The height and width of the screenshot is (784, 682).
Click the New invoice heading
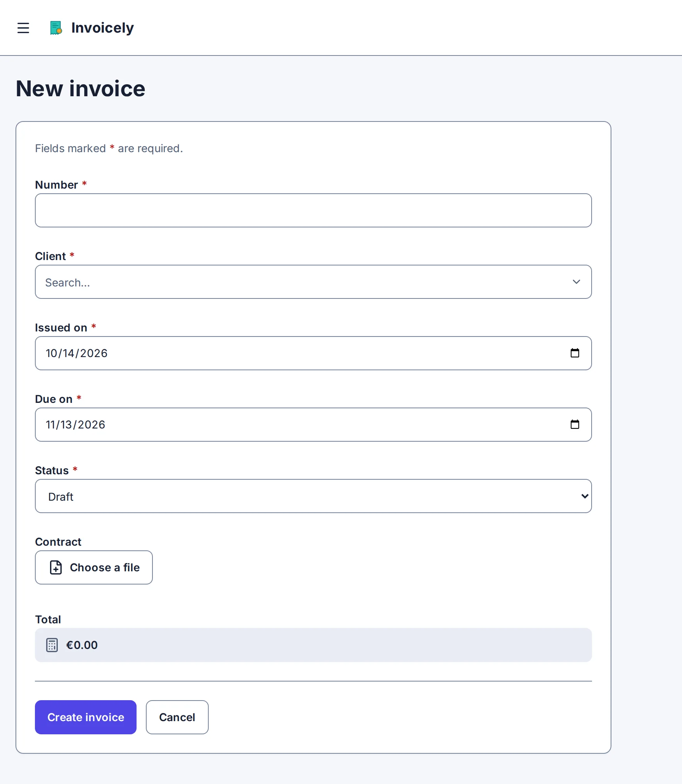(80, 88)
